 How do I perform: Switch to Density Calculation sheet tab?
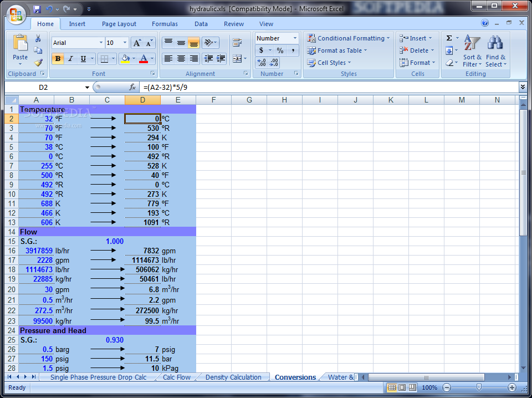pos(233,377)
